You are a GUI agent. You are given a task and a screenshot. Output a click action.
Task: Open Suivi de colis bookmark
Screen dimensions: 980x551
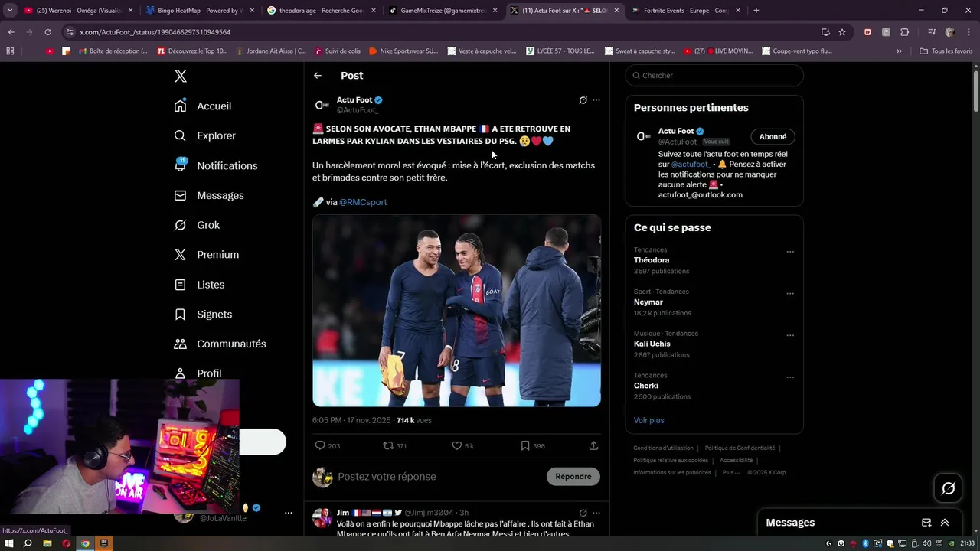(336, 51)
